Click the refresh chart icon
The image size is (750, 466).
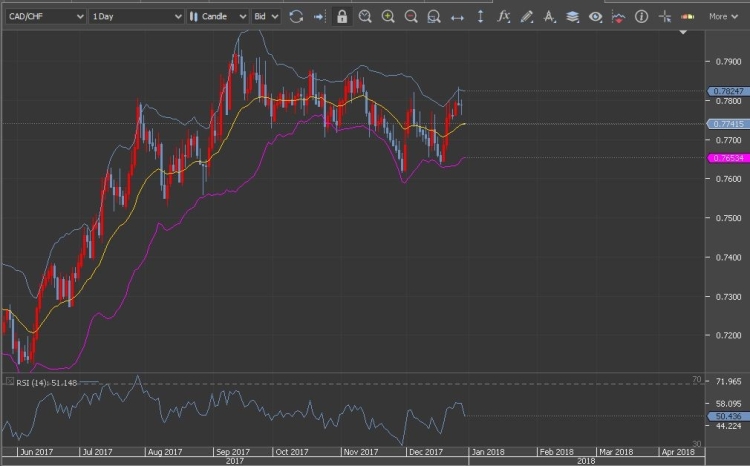pyautogui.click(x=295, y=16)
